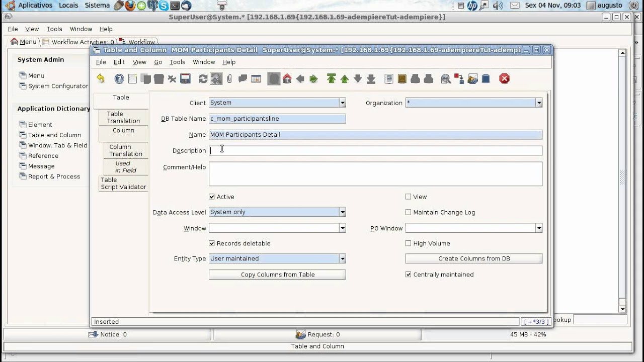644x362 pixels.
Task: Open the Sistema menu in top panel
Action: [x=98, y=6]
